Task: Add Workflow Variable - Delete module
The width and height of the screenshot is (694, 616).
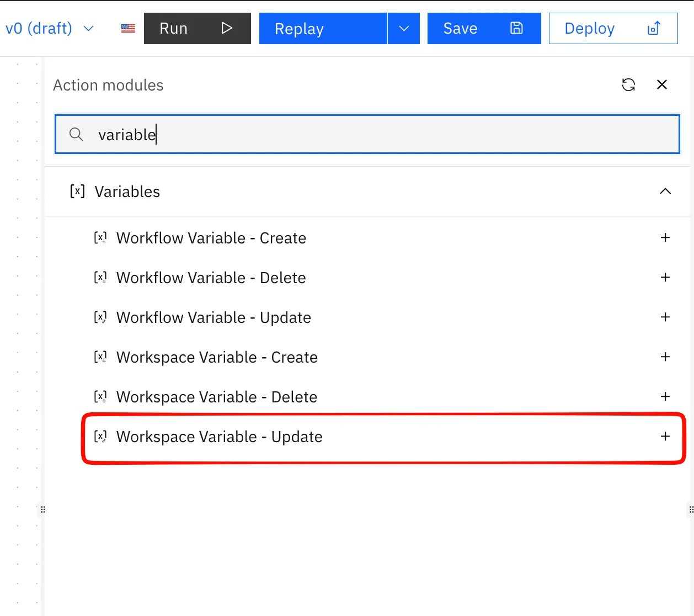Action: coord(665,277)
